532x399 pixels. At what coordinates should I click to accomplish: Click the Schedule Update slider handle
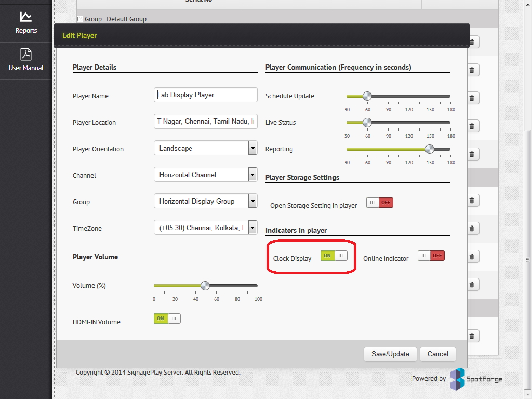click(x=367, y=96)
